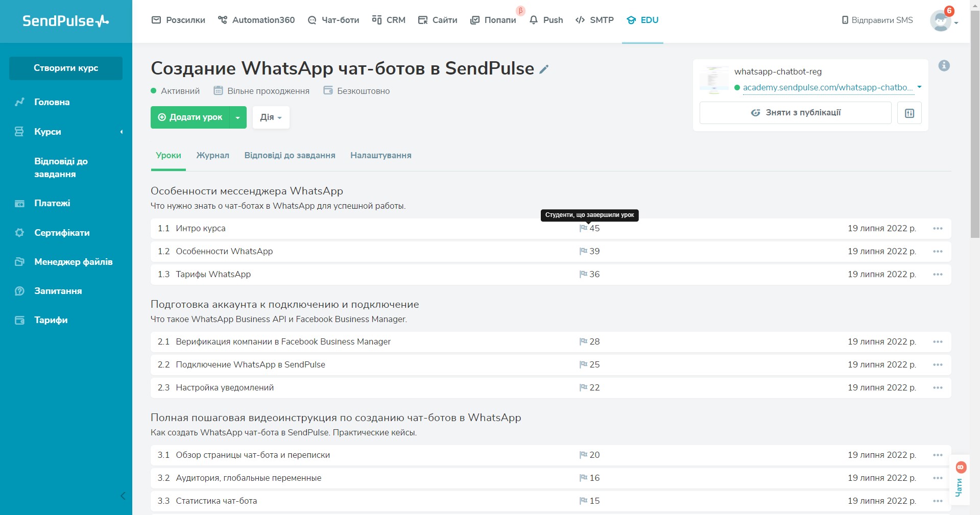Viewport: 980px width, 515px height.
Task: Switch to the Відповіді до завдання tab
Action: [x=290, y=155]
